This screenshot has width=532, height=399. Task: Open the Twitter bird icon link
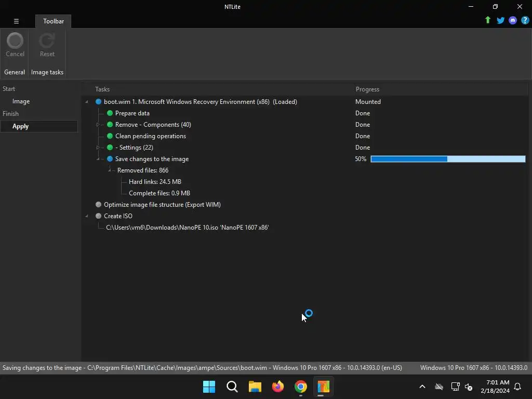coord(500,20)
